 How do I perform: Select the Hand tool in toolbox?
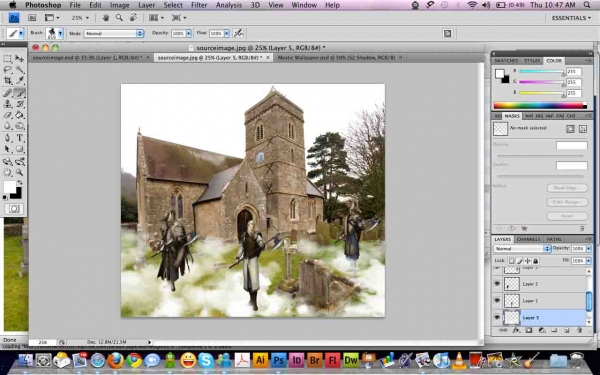pos(7,173)
